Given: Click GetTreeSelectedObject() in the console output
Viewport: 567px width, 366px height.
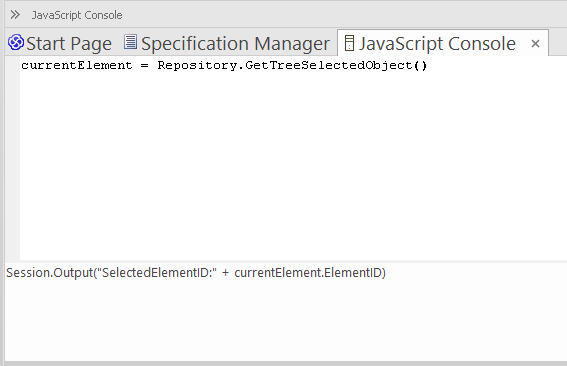Looking at the screenshot, I should 336,65.
